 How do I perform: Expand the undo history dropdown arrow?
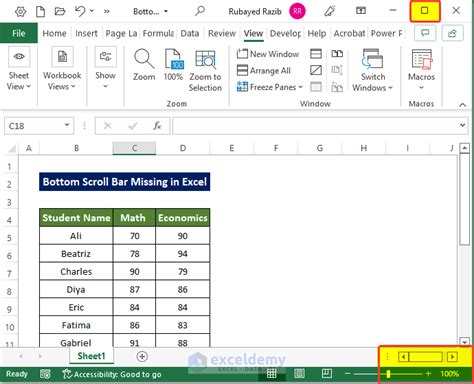[92, 11]
